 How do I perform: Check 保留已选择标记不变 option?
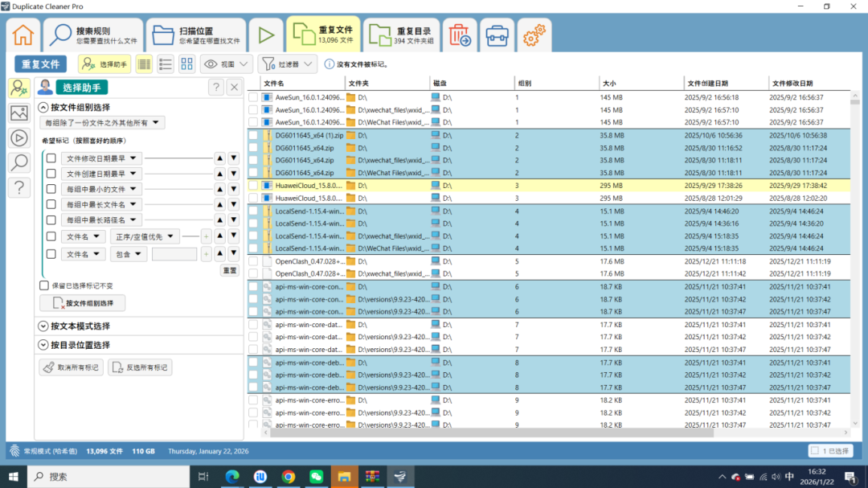[43, 285]
